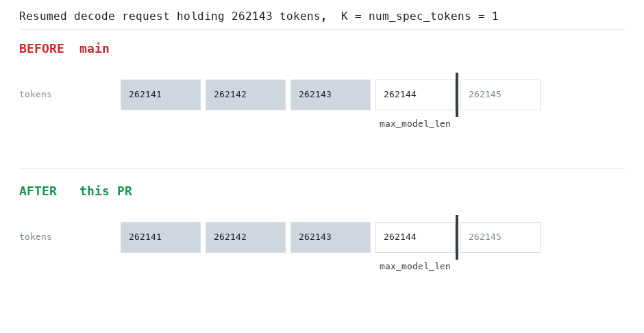Click the Resumed decode request title text
This screenshot has width=644, height=333.
pos(173,16)
